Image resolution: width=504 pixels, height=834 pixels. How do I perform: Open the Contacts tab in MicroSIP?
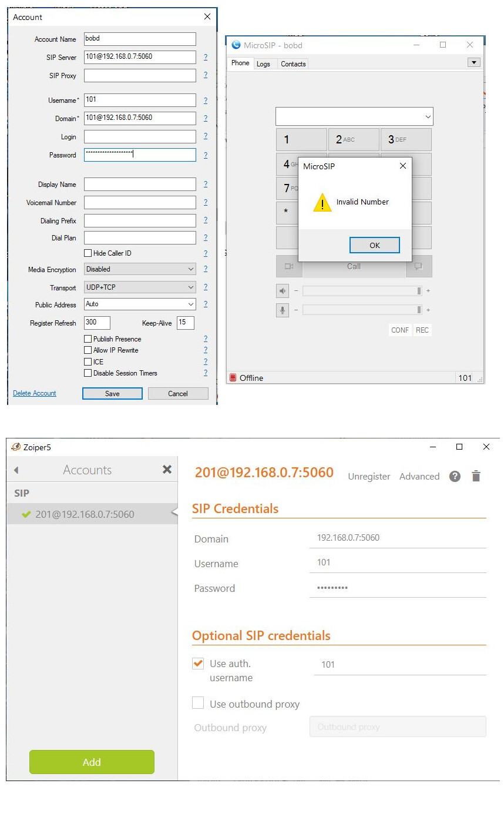(x=293, y=64)
